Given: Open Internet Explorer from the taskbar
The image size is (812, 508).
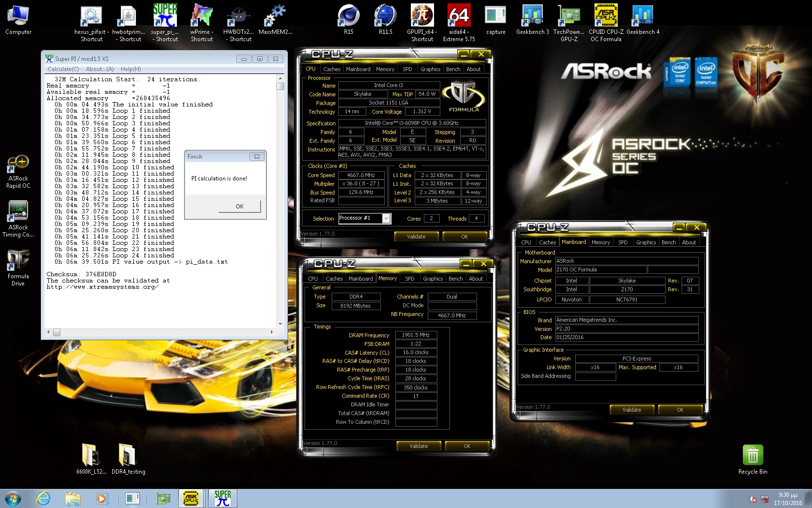Looking at the screenshot, I should click(x=43, y=498).
